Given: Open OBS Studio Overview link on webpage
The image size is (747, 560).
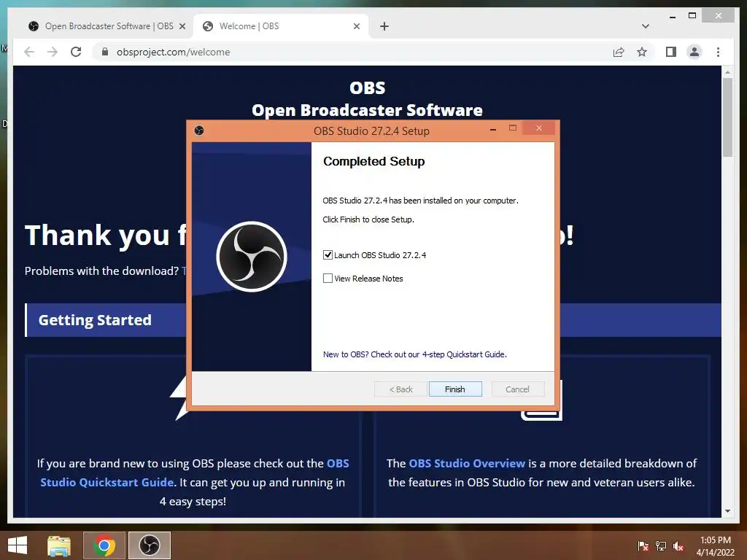Looking at the screenshot, I should click(x=467, y=463).
